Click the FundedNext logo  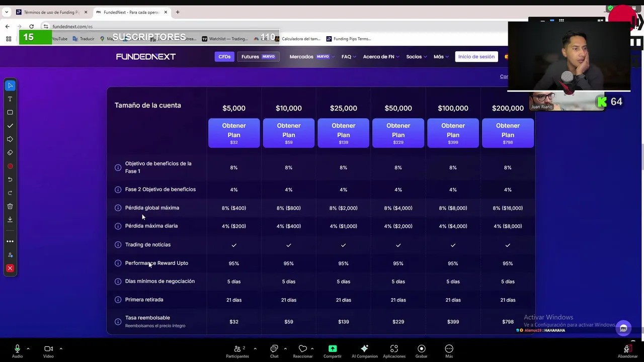(146, 57)
